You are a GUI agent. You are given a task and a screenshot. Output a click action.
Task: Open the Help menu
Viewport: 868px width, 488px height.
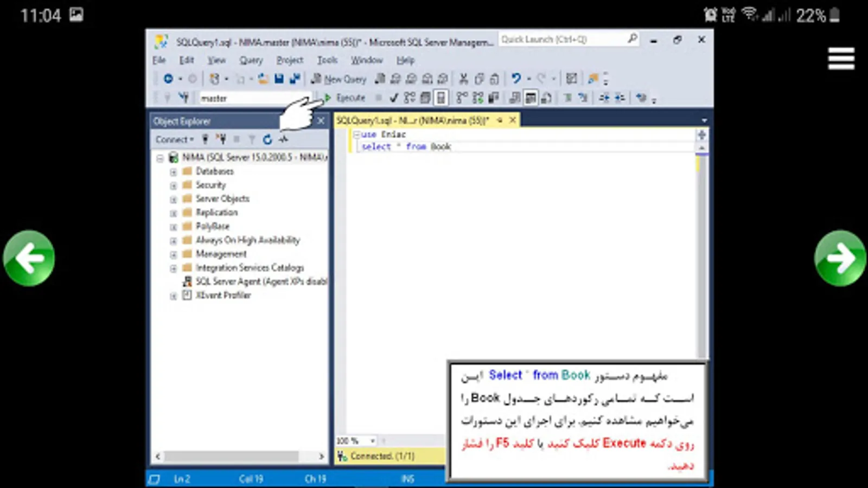click(405, 60)
